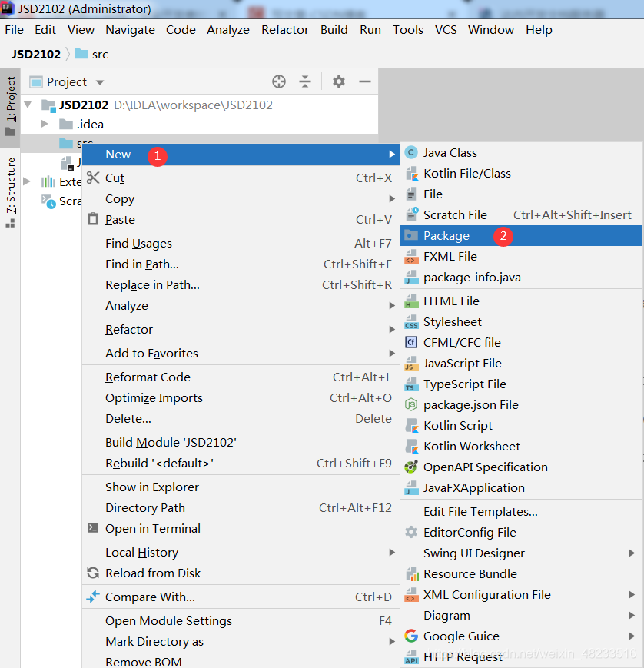Image resolution: width=644 pixels, height=668 pixels.
Task: Click the Kotlin File/Class icon
Action: tap(411, 174)
